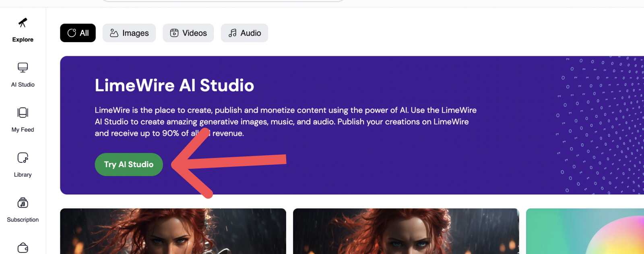Open the My Feed sidebar icon
The width and height of the screenshot is (644, 254).
click(x=23, y=113)
